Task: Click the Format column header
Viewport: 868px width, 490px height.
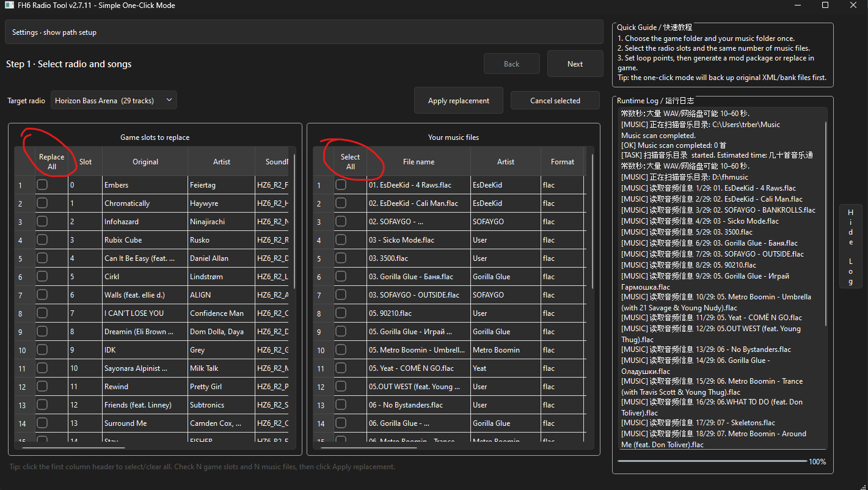Action: point(563,162)
